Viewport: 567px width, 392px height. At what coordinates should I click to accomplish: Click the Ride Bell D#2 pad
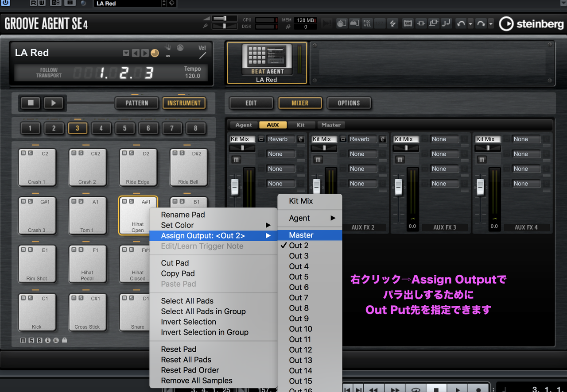[189, 167]
